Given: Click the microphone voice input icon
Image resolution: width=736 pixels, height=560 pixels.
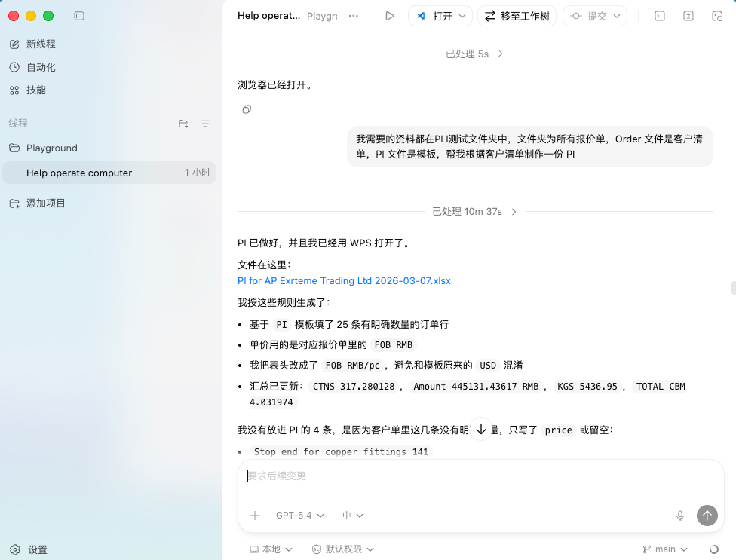Looking at the screenshot, I should 680,516.
